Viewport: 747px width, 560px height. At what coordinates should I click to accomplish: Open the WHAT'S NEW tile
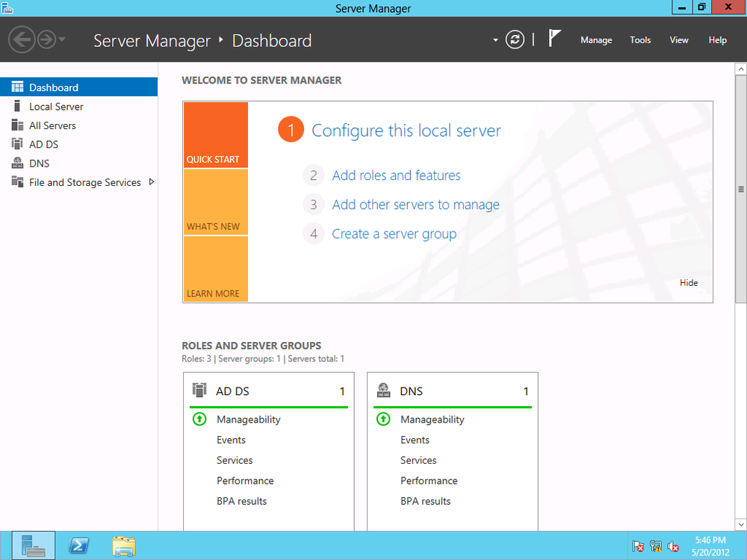[215, 202]
